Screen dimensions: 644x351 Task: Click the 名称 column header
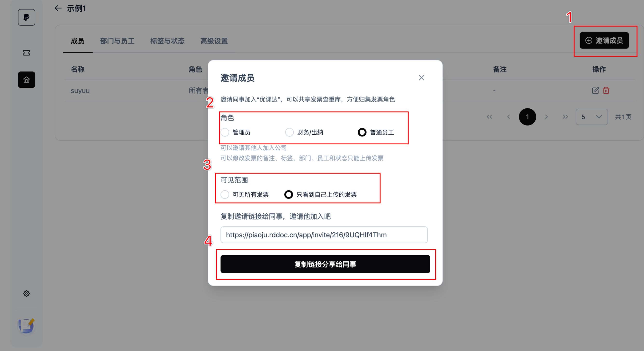tap(77, 69)
